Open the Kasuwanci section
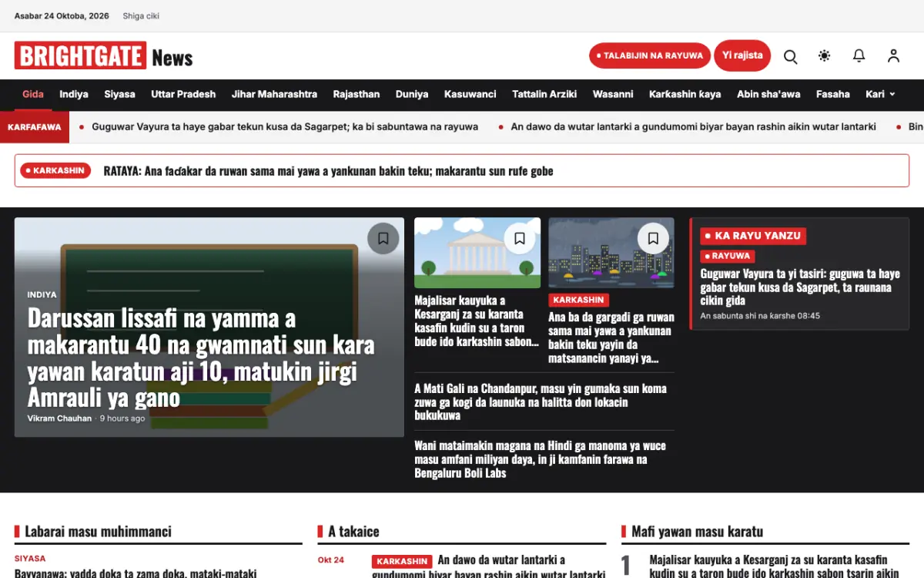924x578 pixels. (x=470, y=94)
